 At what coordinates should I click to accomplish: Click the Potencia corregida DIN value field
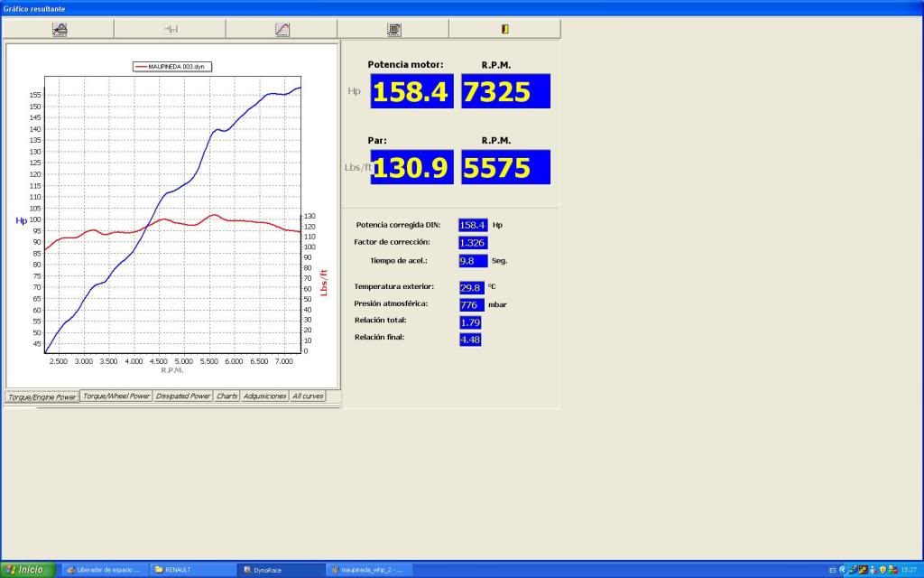pos(472,225)
